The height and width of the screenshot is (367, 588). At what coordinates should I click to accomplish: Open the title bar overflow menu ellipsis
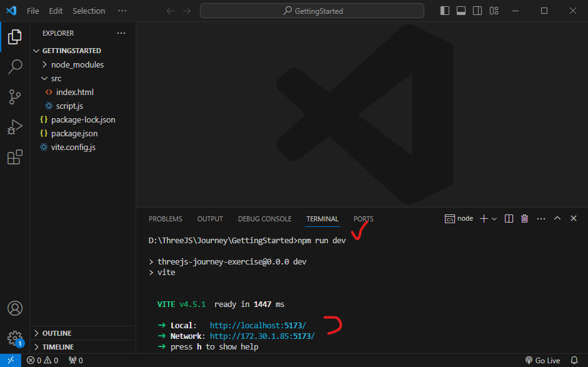point(122,11)
